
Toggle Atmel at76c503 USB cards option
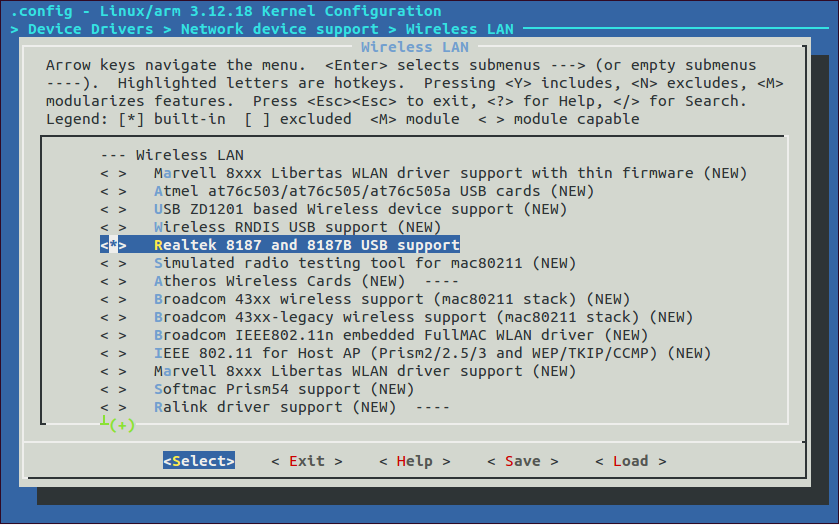(x=347, y=191)
